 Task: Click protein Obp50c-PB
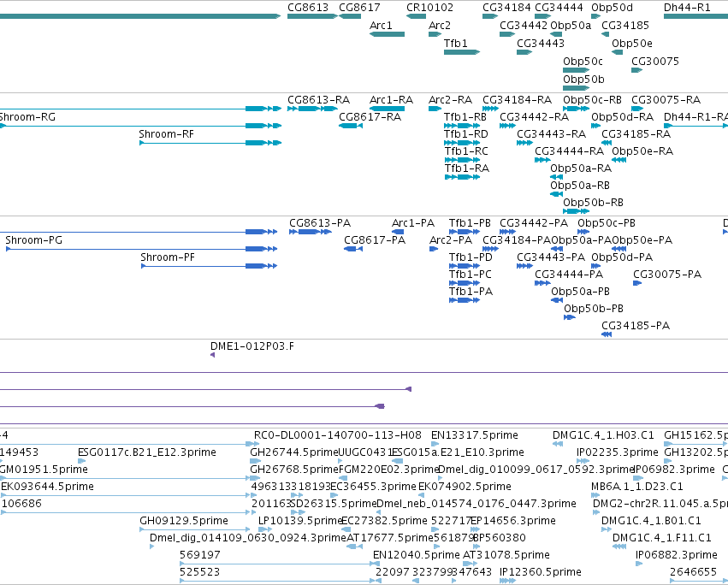[583, 232]
